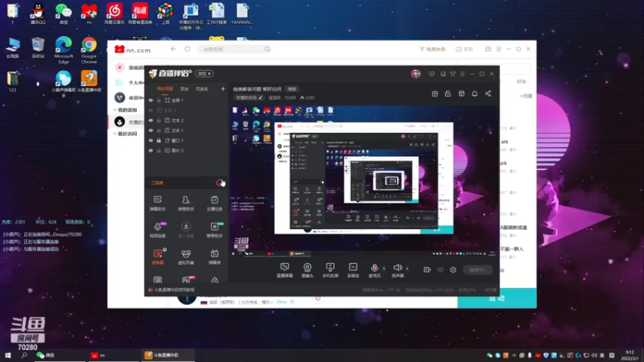The width and height of the screenshot is (644, 362).
Task: Toggle preview eye icon in bottom bar
Action: pyautogui.click(x=440, y=270)
